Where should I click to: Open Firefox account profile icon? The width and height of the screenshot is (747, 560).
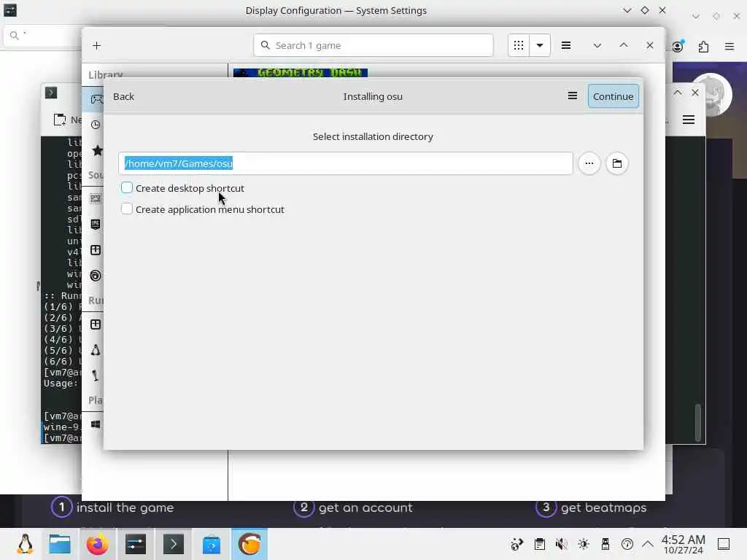(678, 46)
